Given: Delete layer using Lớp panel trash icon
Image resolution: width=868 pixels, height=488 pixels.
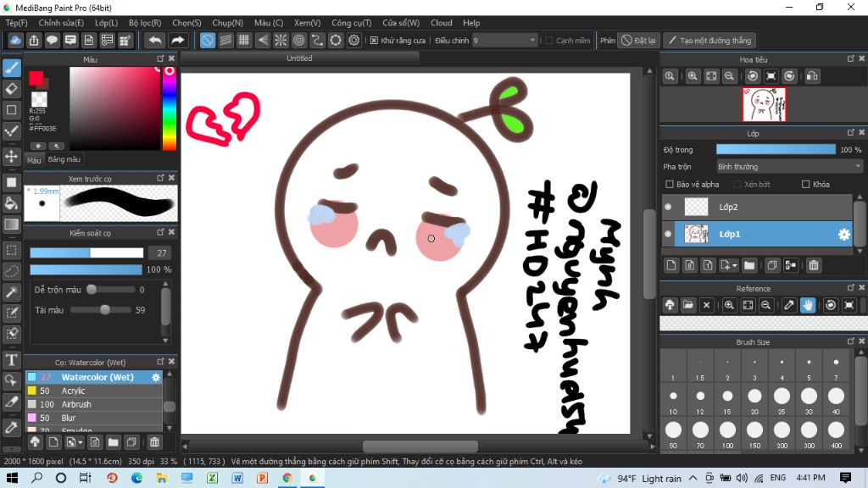Looking at the screenshot, I should click(814, 265).
